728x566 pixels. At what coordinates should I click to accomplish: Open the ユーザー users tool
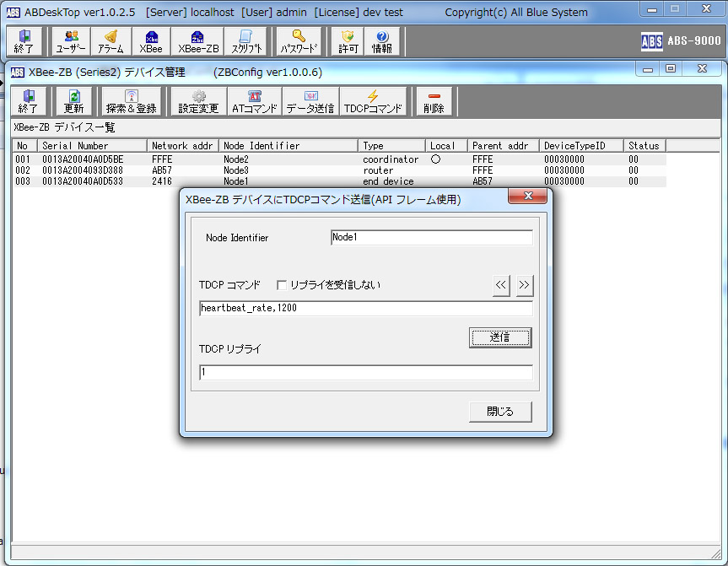pyautogui.click(x=71, y=41)
